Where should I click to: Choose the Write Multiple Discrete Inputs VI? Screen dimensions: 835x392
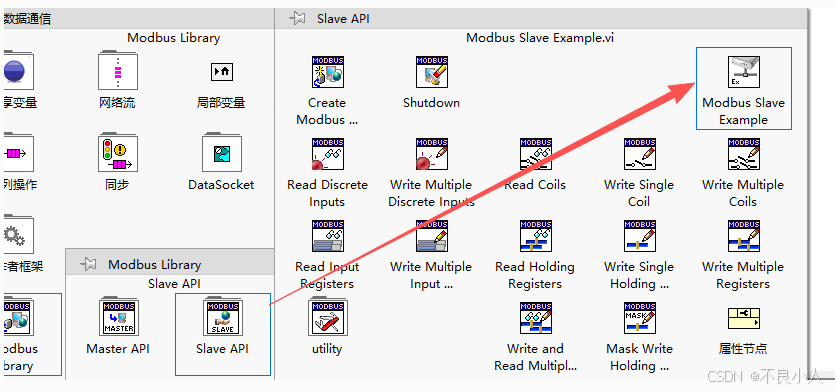coord(431,154)
